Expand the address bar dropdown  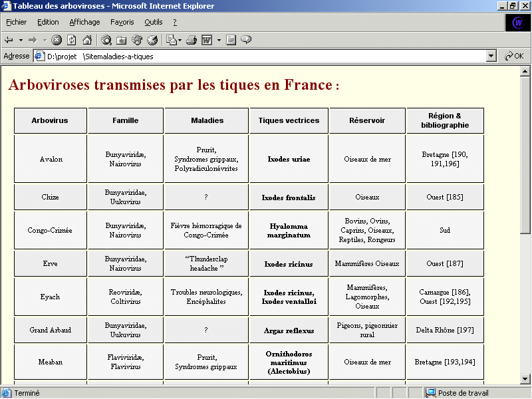(491, 57)
